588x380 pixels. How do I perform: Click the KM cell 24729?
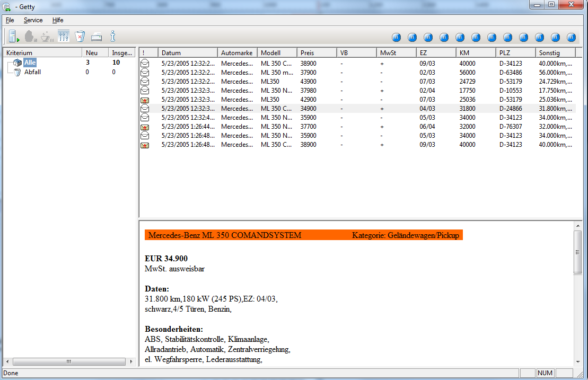(x=467, y=81)
